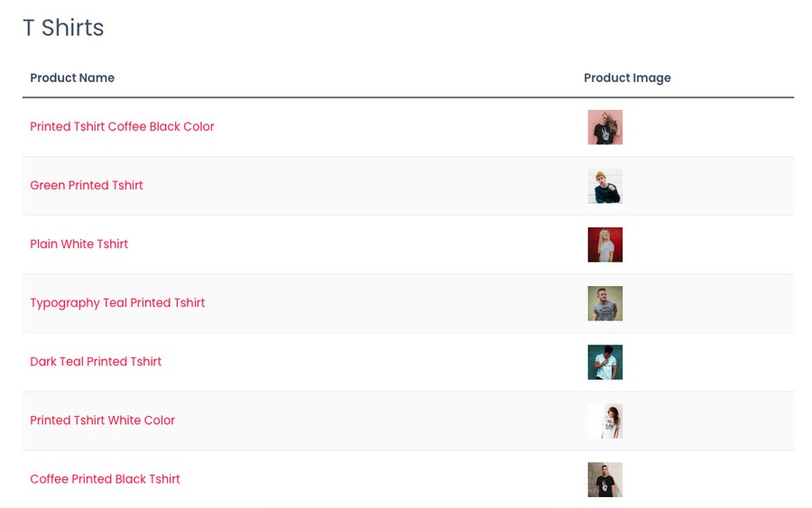812x508 pixels.
Task: Open Printed Tshirt Coffee Black Color link
Action: pyautogui.click(x=122, y=127)
